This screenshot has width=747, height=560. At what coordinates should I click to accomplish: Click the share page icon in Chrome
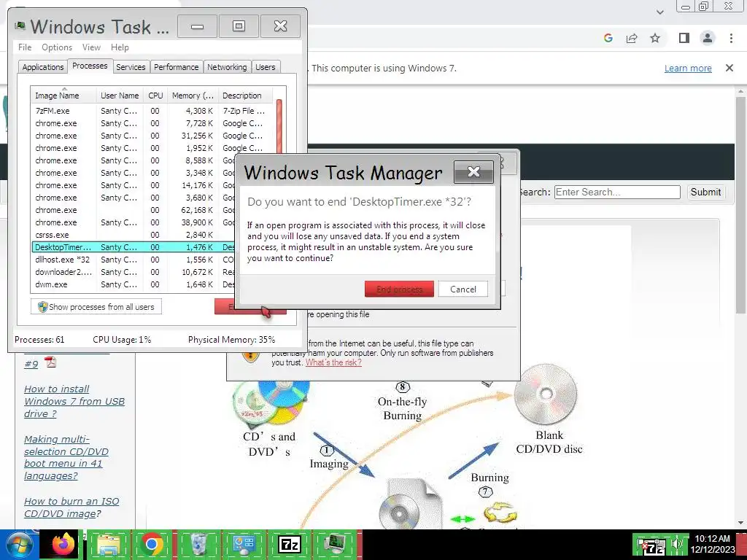coord(632,38)
